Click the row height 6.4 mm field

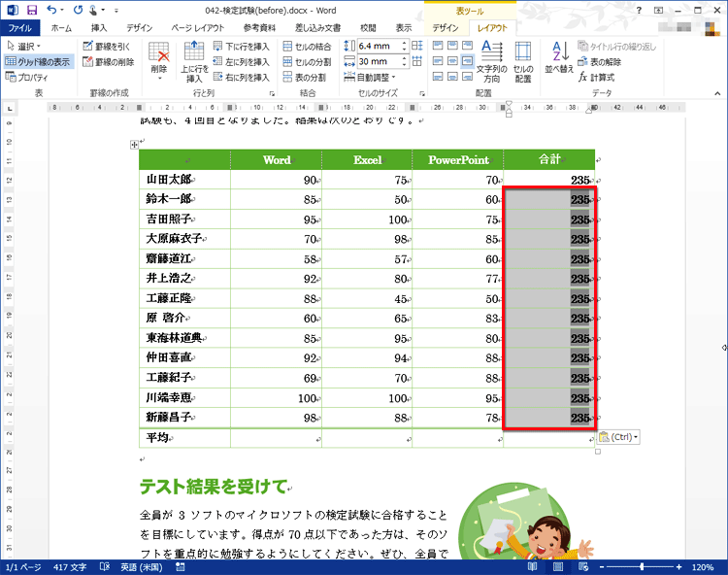click(x=379, y=46)
